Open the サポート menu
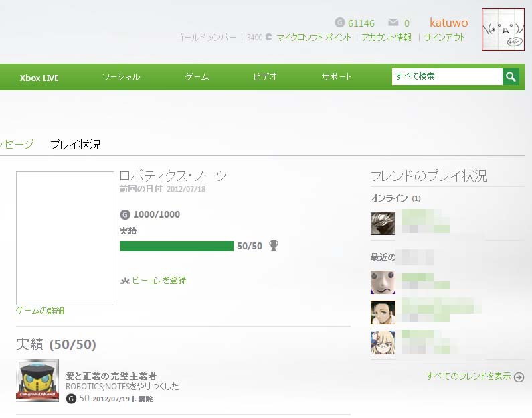The width and height of the screenshot is (532, 418). pyautogui.click(x=336, y=77)
